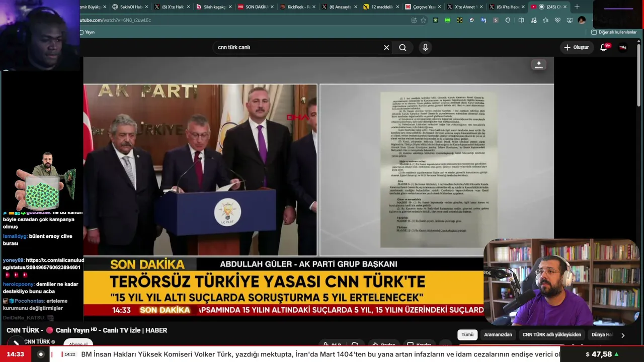Select 'CNN TÜRK adlı yükleyiciden' chip

tap(551, 335)
